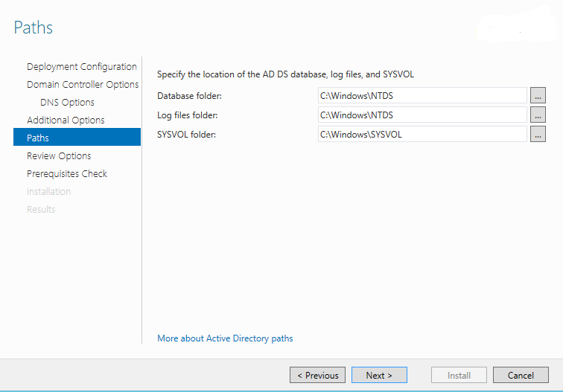Browse for the Database folder location
Screen dimensions: 563x392
[x=538, y=95]
